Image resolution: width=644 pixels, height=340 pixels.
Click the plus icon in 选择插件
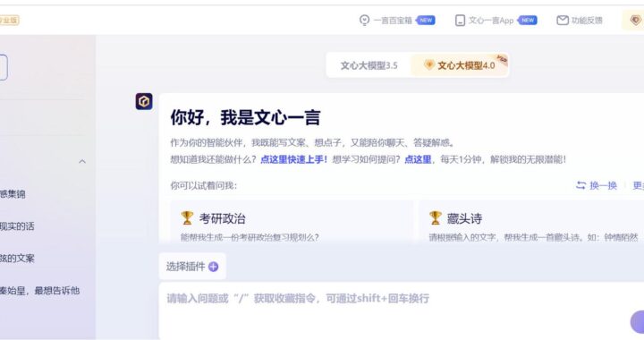[x=214, y=267]
